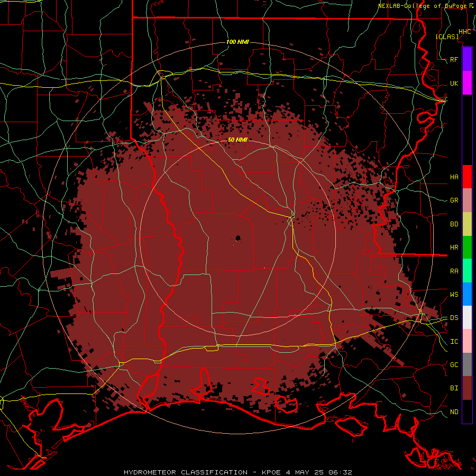Click the BD yellow legend swatch

tap(467, 224)
